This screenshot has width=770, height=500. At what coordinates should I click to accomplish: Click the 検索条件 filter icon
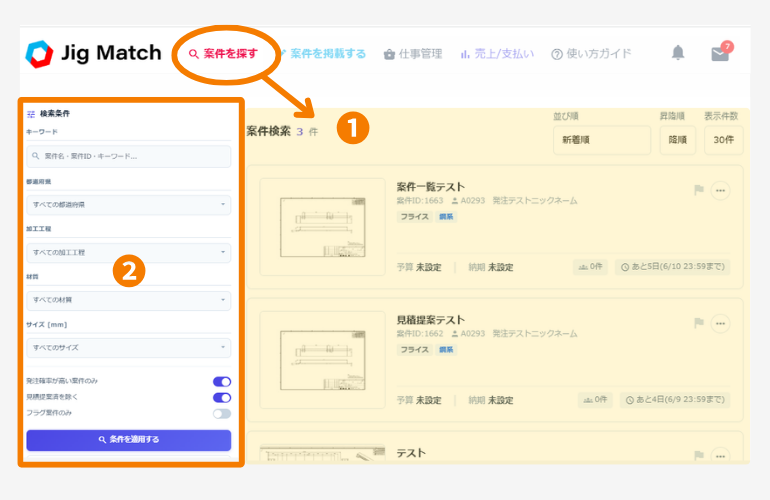31,114
